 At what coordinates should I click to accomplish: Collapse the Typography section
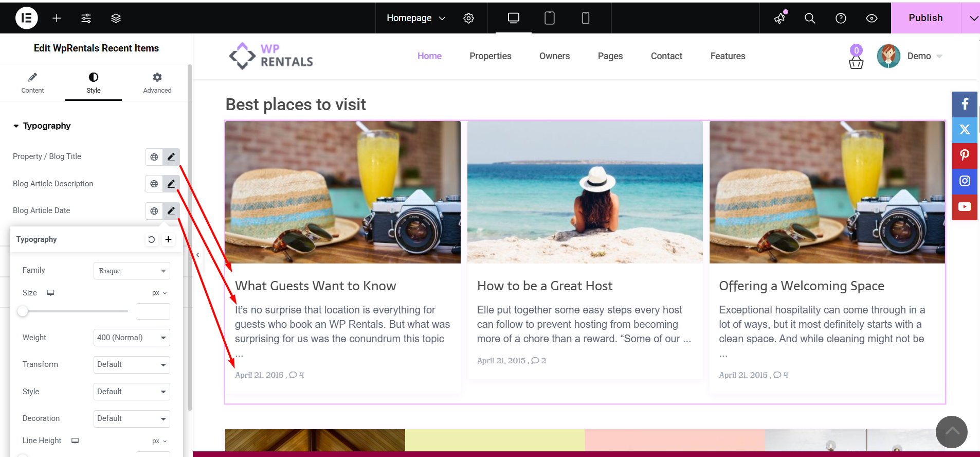tap(46, 126)
